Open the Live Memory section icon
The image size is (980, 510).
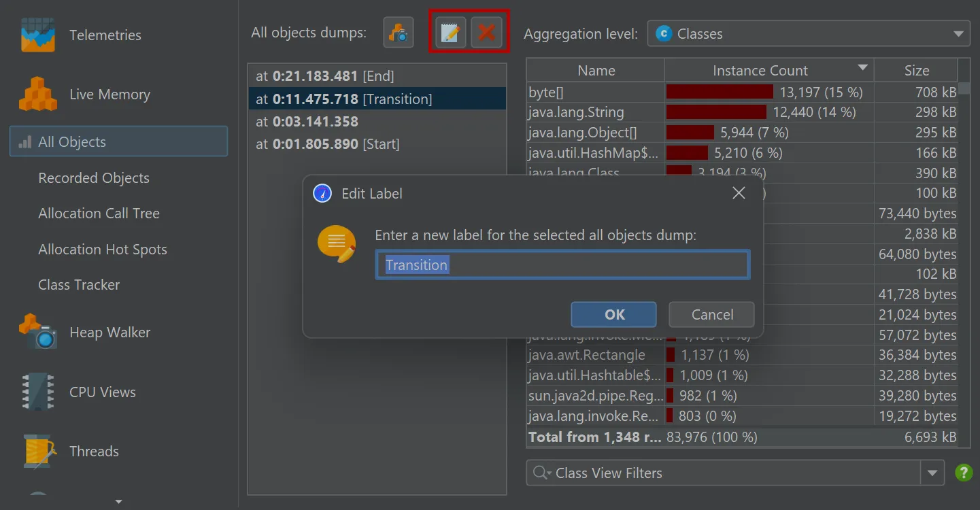37,95
